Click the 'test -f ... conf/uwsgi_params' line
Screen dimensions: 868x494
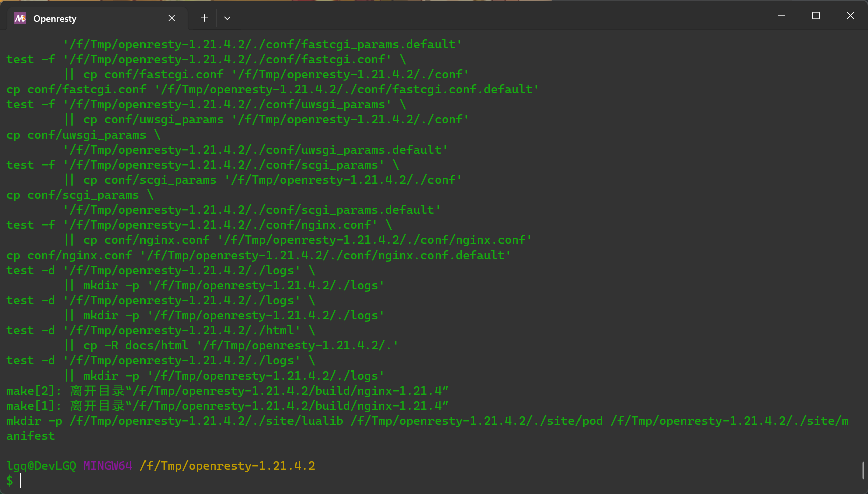pos(206,104)
